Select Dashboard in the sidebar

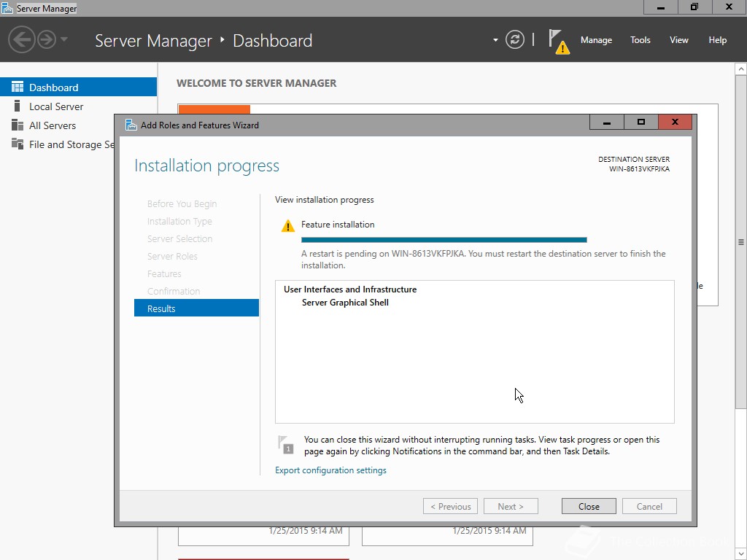click(x=78, y=87)
